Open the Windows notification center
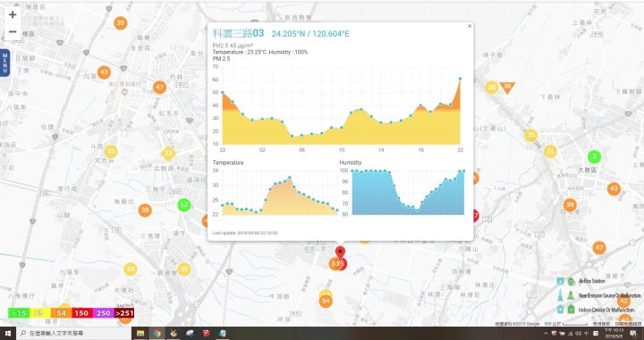 (x=634, y=334)
